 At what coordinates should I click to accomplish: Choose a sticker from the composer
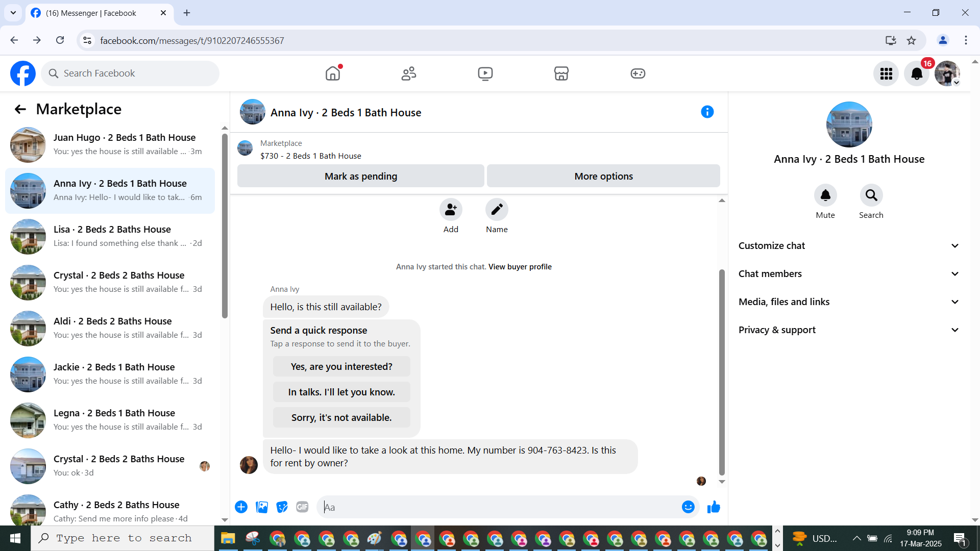282,507
